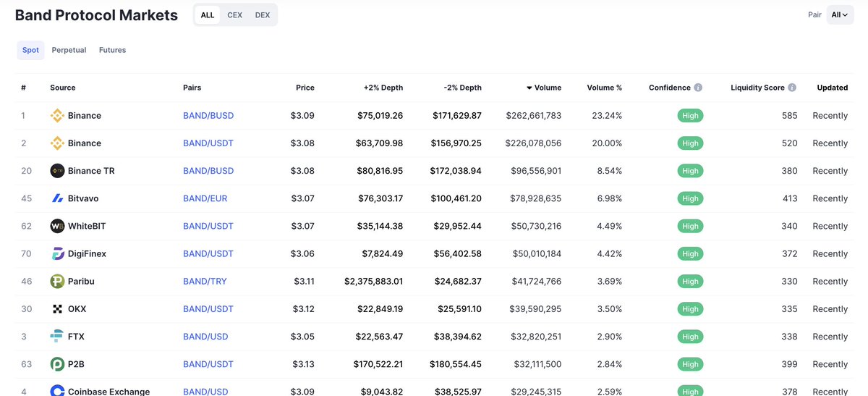Switch to the Futures tab
Image resolution: width=868 pixels, height=396 pixels.
pyautogui.click(x=112, y=50)
